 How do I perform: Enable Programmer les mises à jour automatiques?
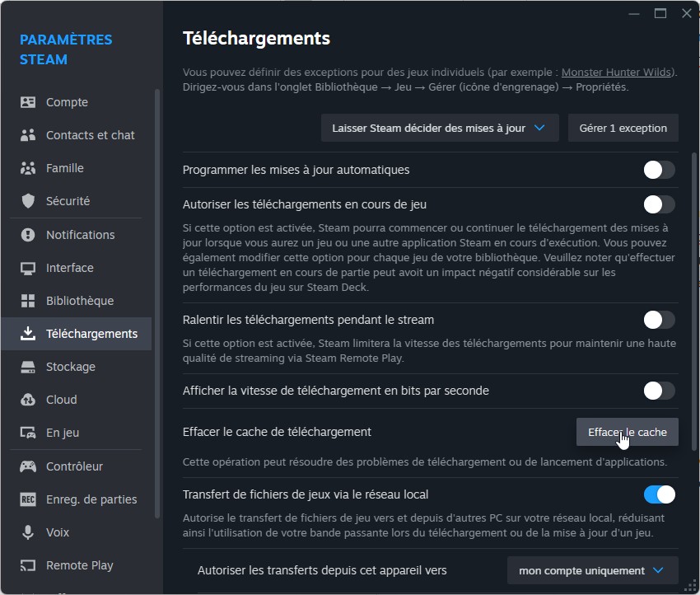(659, 170)
